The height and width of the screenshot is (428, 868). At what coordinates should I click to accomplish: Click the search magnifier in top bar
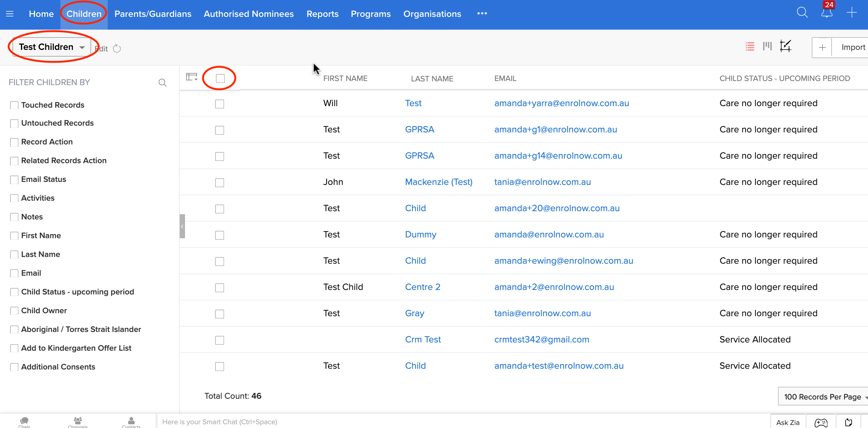[x=802, y=13]
